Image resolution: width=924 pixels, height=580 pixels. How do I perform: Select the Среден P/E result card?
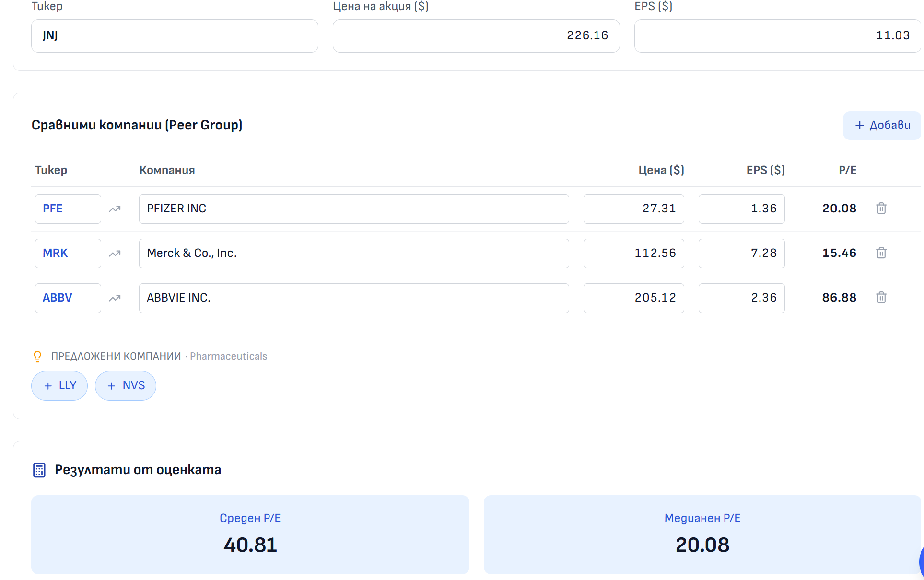pos(250,535)
